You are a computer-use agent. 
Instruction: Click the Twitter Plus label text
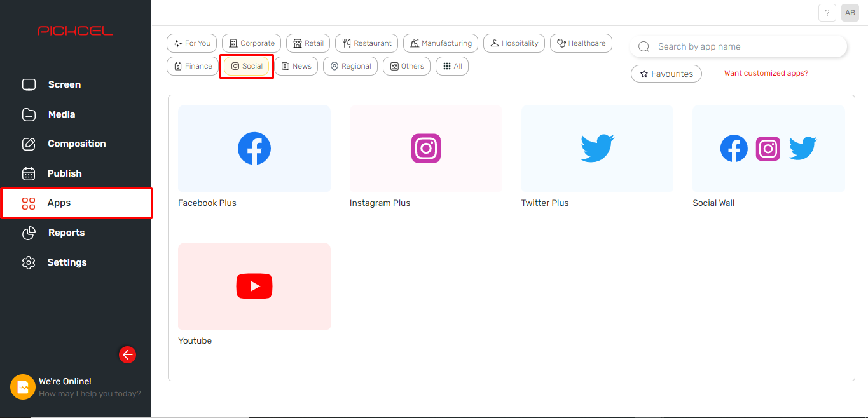(x=545, y=203)
